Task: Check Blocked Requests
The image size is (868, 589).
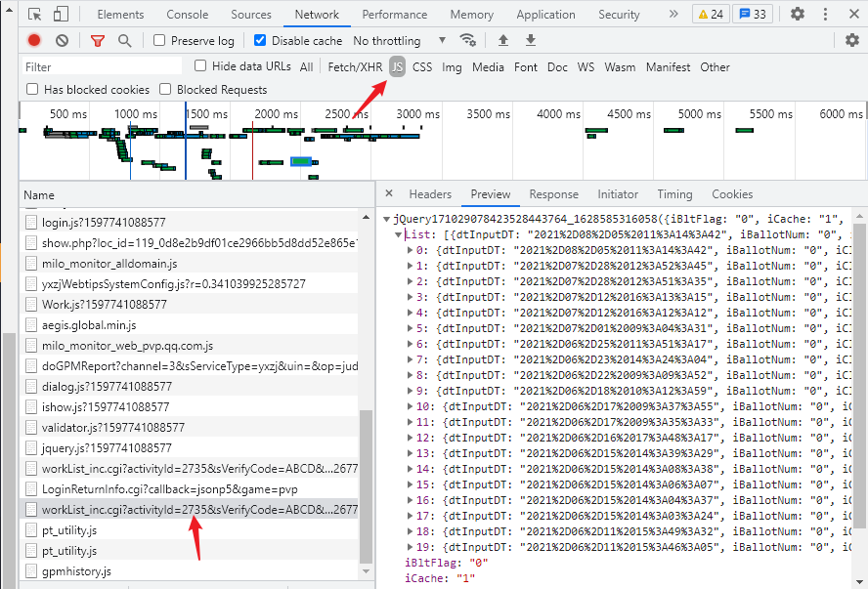Action: point(165,90)
